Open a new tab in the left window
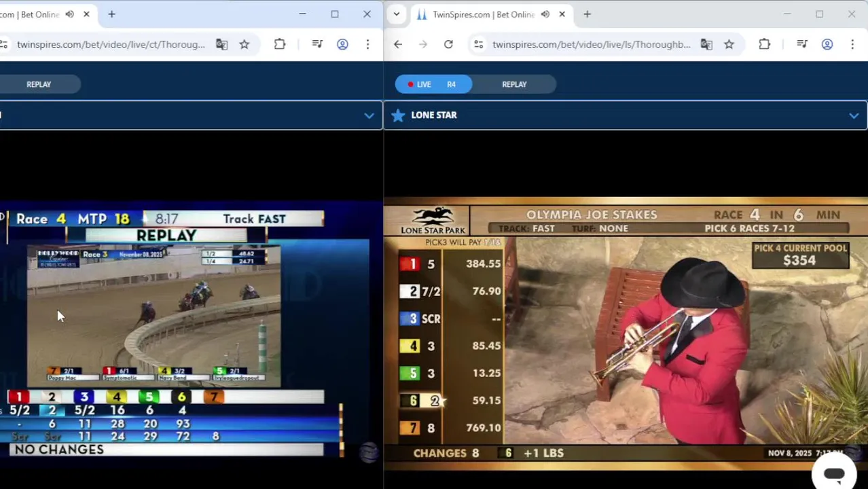The image size is (868, 489). click(x=111, y=14)
